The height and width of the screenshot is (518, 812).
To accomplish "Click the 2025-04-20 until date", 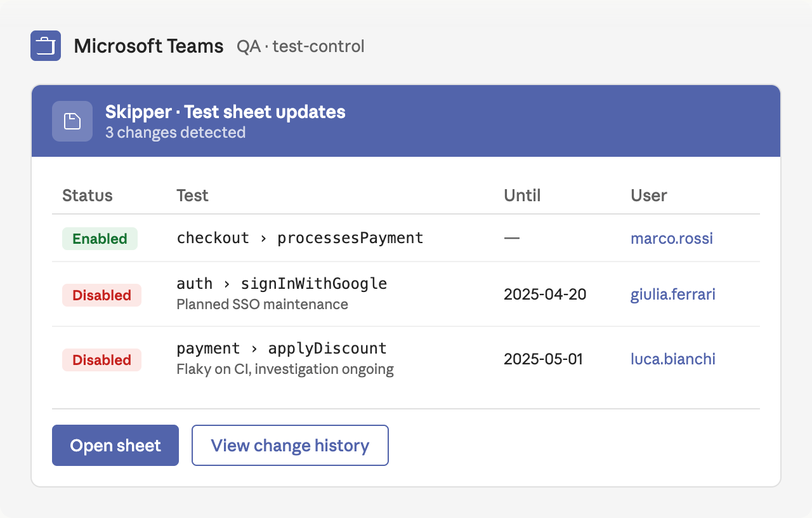I will click(x=544, y=295).
